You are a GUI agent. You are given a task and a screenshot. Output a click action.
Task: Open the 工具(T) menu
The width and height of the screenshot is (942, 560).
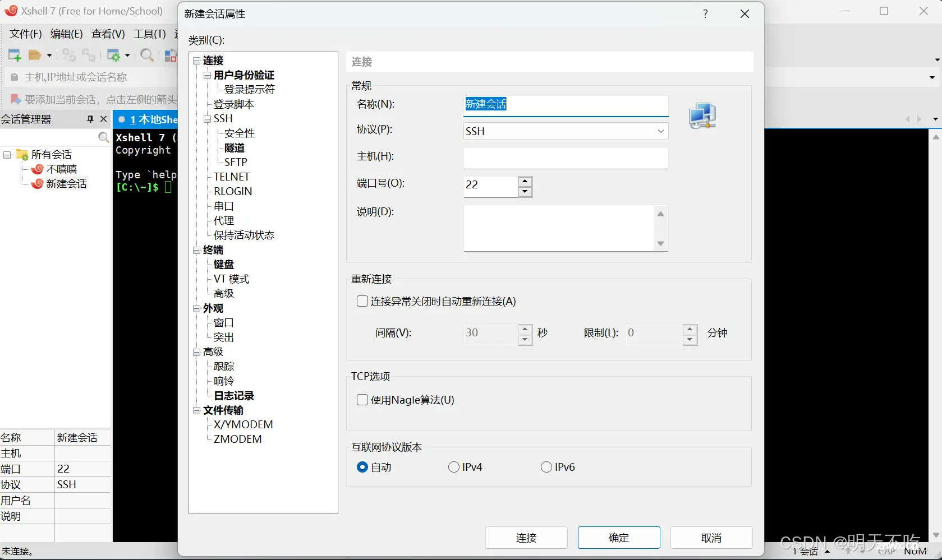click(x=150, y=34)
